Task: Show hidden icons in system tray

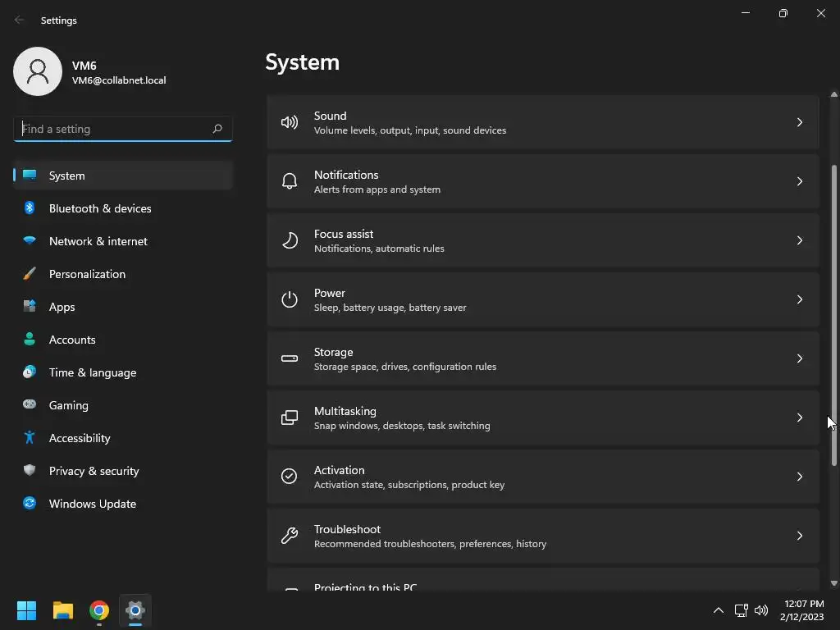Action: 719,610
